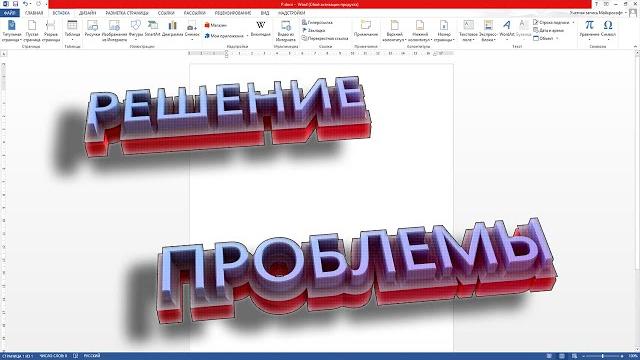
Task: Open the Text Box (Текстовое поле) dropdown
Action: click(x=468, y=31)
